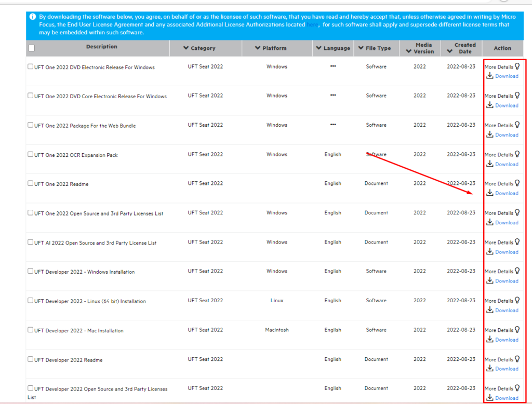Check UFT Developer 2022 Mac Installation row
The image size is (532, 404).
pyautogui.click(x=31, y=329)
